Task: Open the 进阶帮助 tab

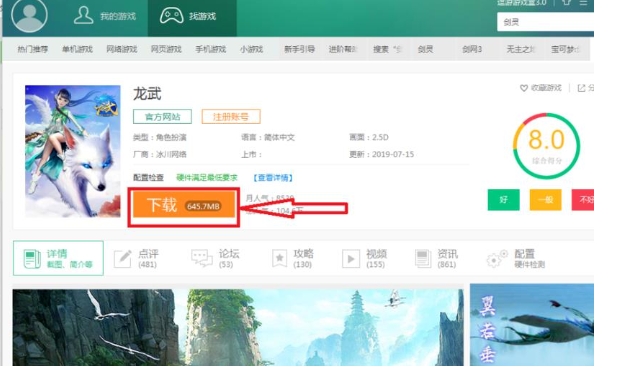Action: (343, 49)
